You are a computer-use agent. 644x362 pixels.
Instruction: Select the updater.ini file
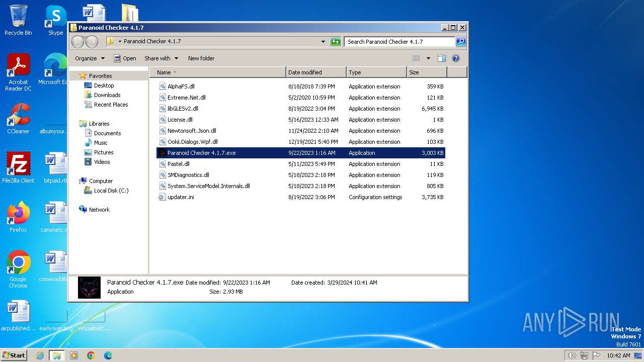[181, 197]
